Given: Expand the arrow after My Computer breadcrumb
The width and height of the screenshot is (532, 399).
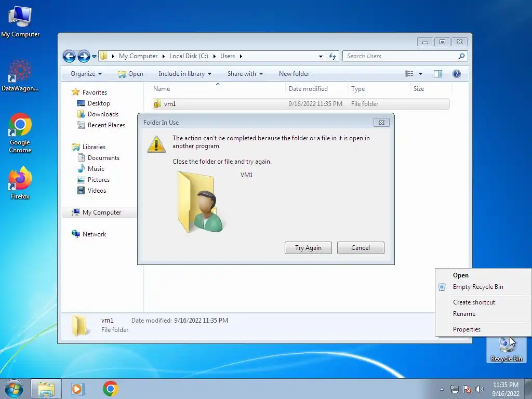Looking at the screenshot, I should coord(164,56).
